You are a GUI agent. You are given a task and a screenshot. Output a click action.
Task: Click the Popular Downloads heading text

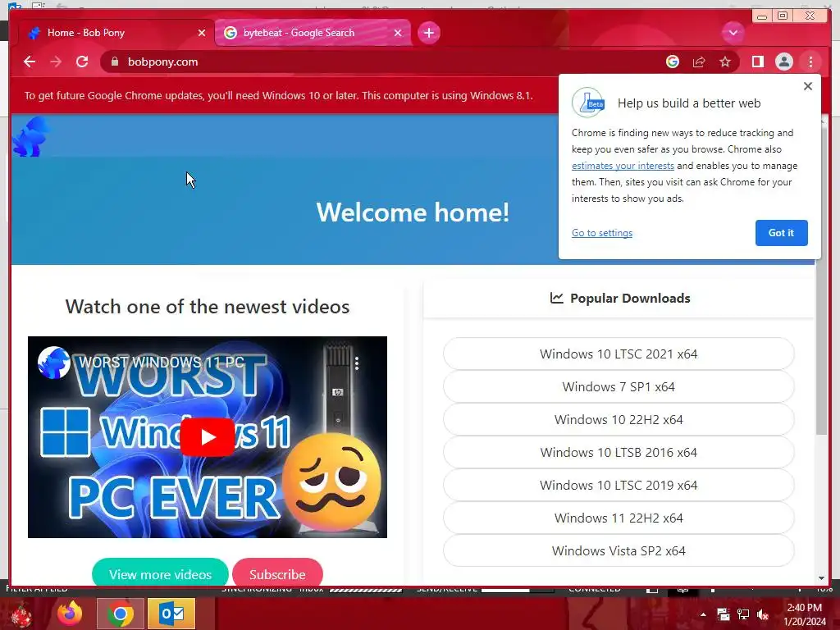click(x=630, y=298)
